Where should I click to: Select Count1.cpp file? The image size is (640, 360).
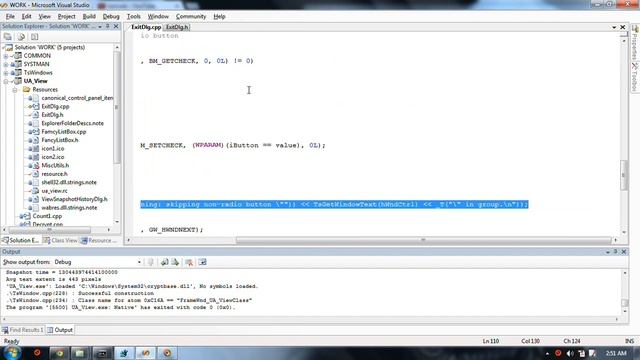47,216
